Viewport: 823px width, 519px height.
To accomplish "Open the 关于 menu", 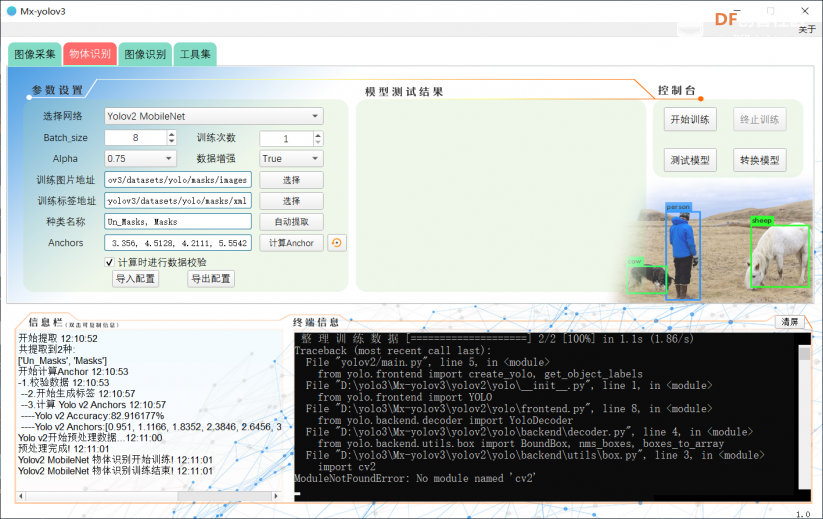I will (x=807, y=29).
